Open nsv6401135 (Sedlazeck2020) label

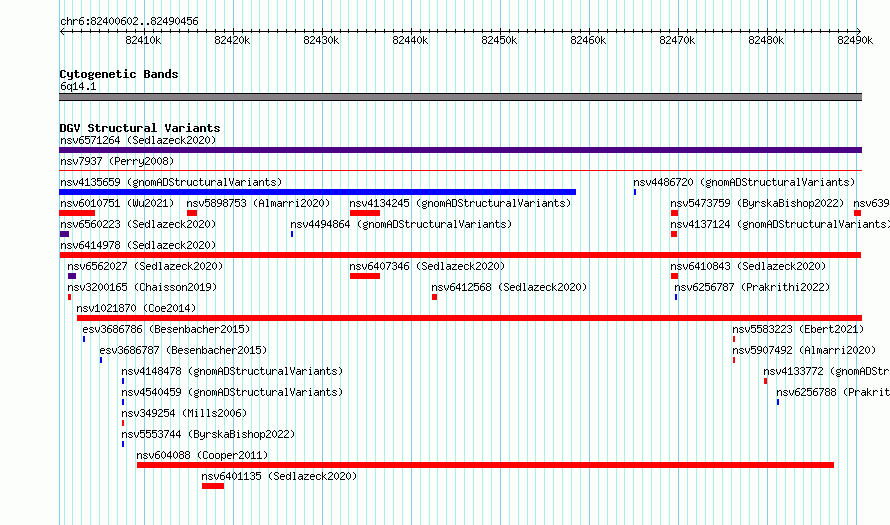click(279, 476)
